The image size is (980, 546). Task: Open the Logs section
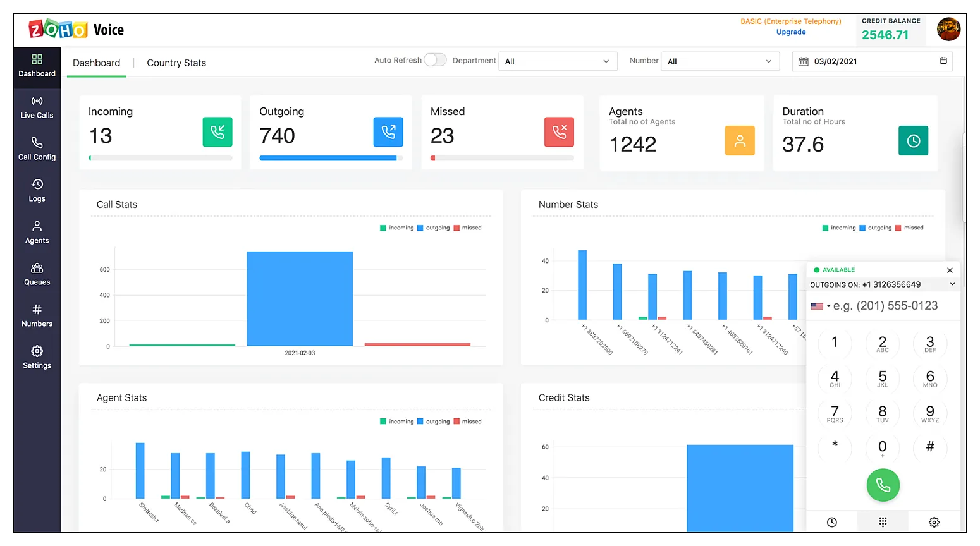[37, 191]
